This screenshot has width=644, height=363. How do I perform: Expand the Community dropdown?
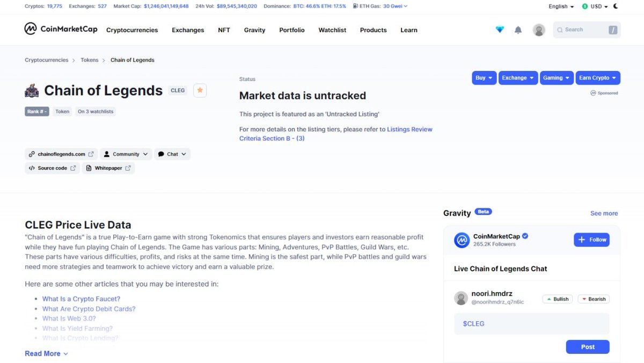[x=126, y=154]
